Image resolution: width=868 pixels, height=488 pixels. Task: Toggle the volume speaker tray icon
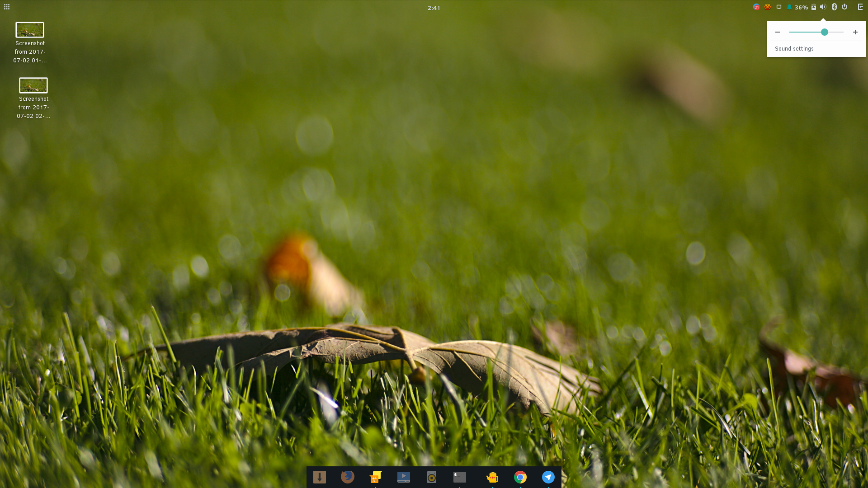(x=823, y=7)
